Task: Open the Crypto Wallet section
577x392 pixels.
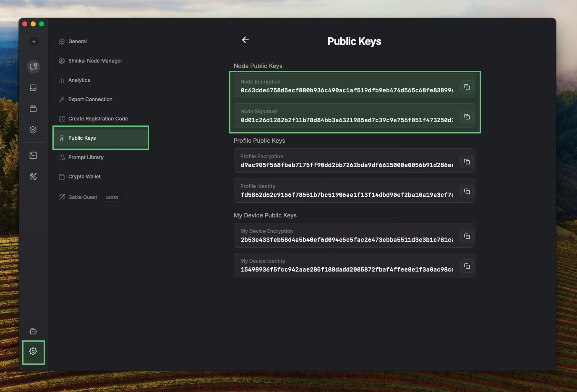Action: click(x=84, y=176)
